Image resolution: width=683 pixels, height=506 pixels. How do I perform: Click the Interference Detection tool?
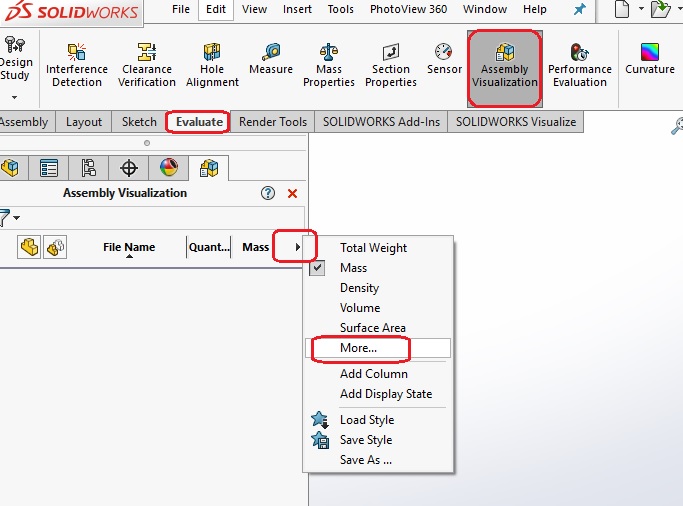point(77,64)
